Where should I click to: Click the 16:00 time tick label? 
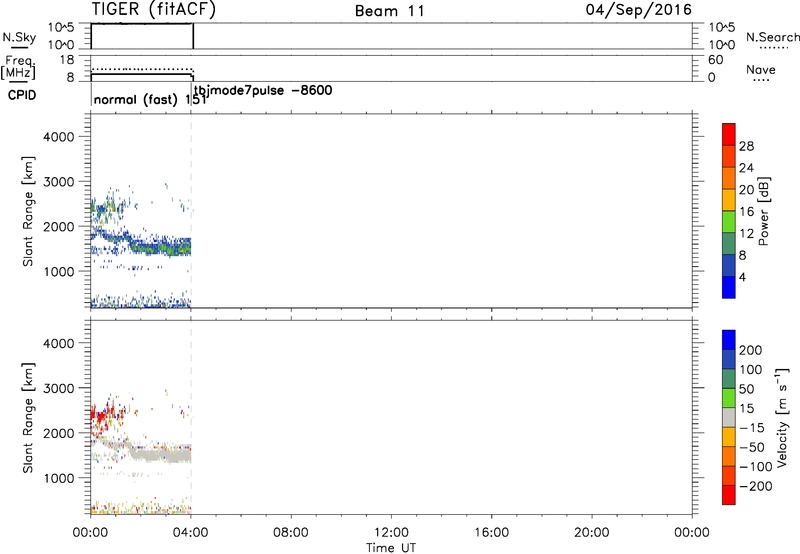click(x=491, y=533)
